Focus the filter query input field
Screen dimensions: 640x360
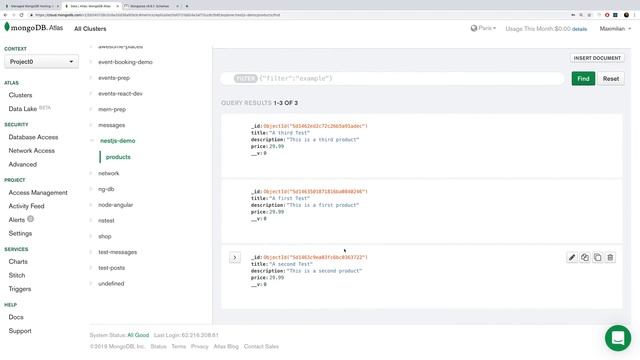[392, 78]
